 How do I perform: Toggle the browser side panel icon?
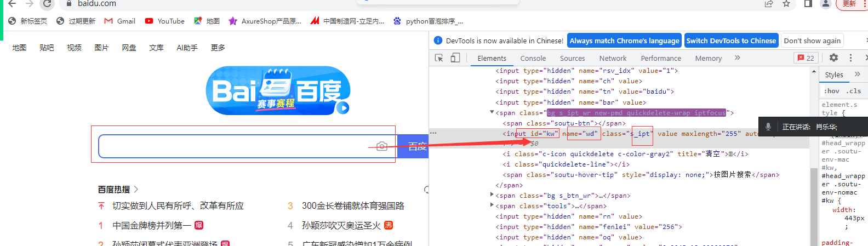(x=808, y=4)
